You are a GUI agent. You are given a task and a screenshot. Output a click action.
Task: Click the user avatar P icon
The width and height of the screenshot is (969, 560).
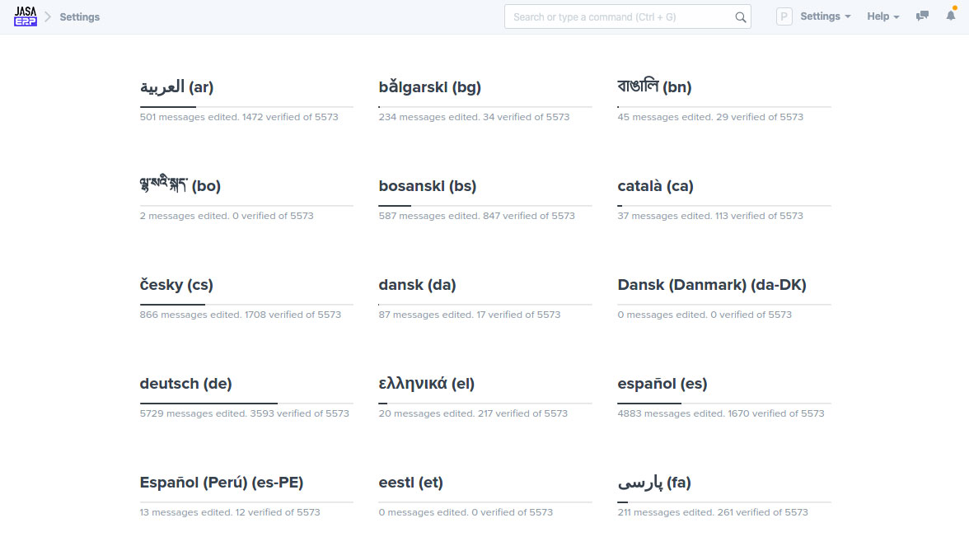(784, 16)
